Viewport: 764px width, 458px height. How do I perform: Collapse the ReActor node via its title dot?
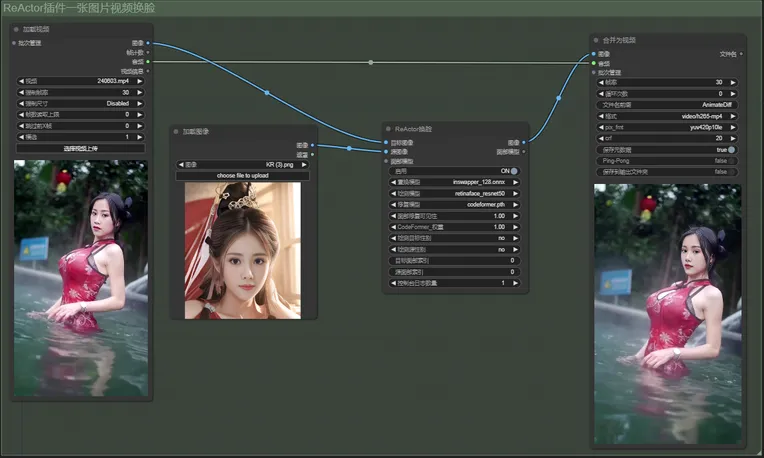[x=389, y=129]
